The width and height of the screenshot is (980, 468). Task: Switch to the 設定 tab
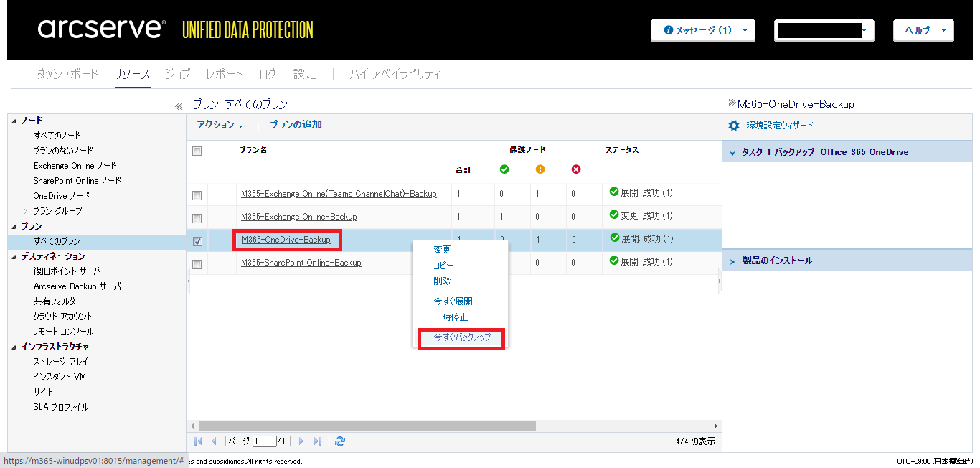[x=305, y=74]
